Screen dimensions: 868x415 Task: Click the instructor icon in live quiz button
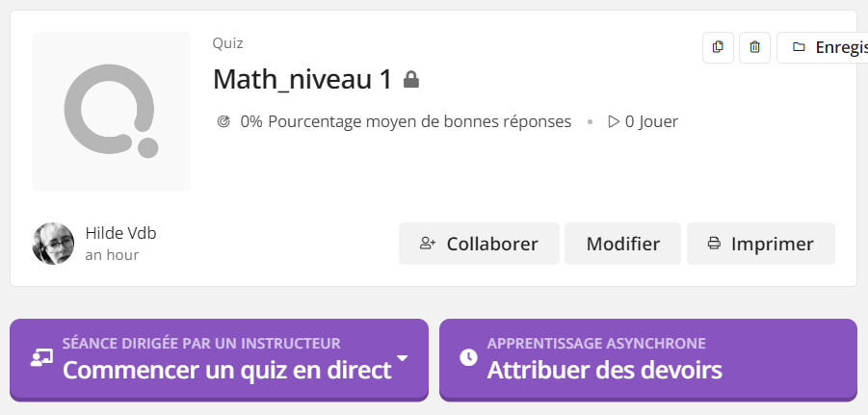[x=41, y=357]
